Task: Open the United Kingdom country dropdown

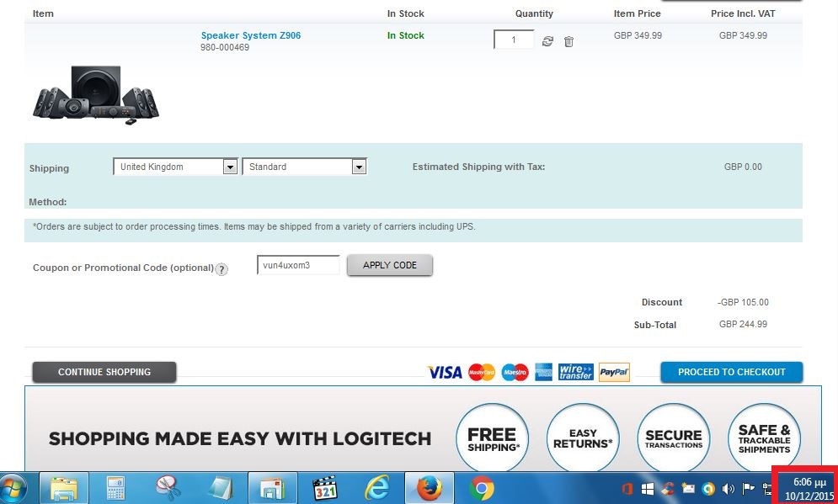Action: (x=175, y=167)
